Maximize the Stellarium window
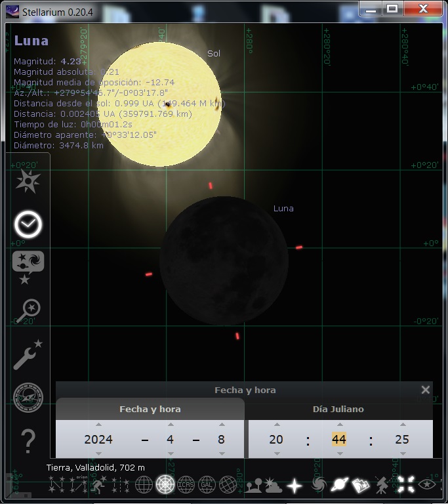Screen dimensions: 448x504 point(392,9)
